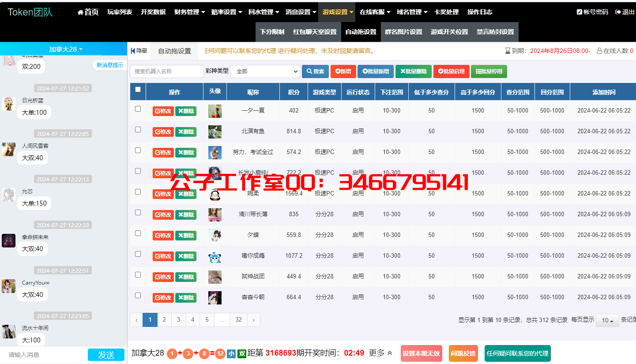Expand the 加拿大28 chat room selector

click(65, 49)
